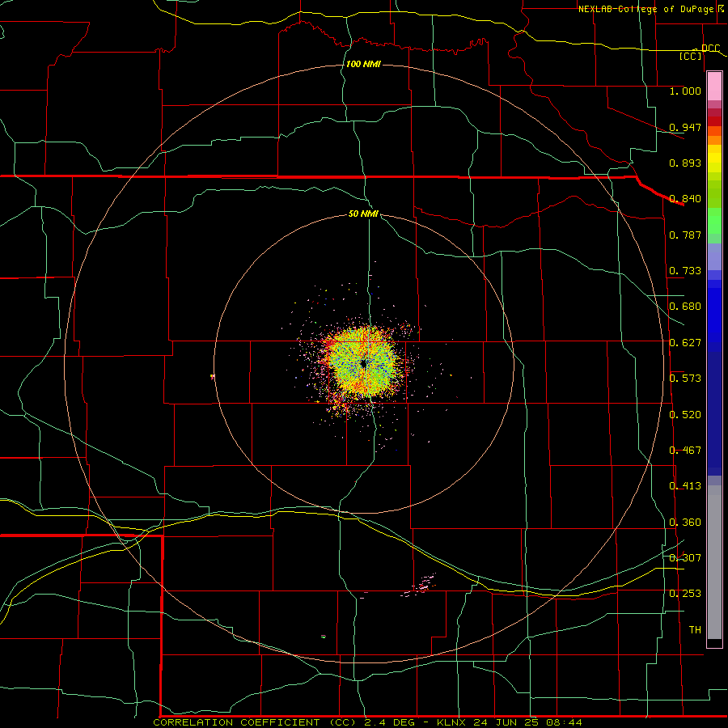This screenshot has height=728, width=728.
Task: Click the TH label at the bottom of the scale
Action: (x=695, y=630)
